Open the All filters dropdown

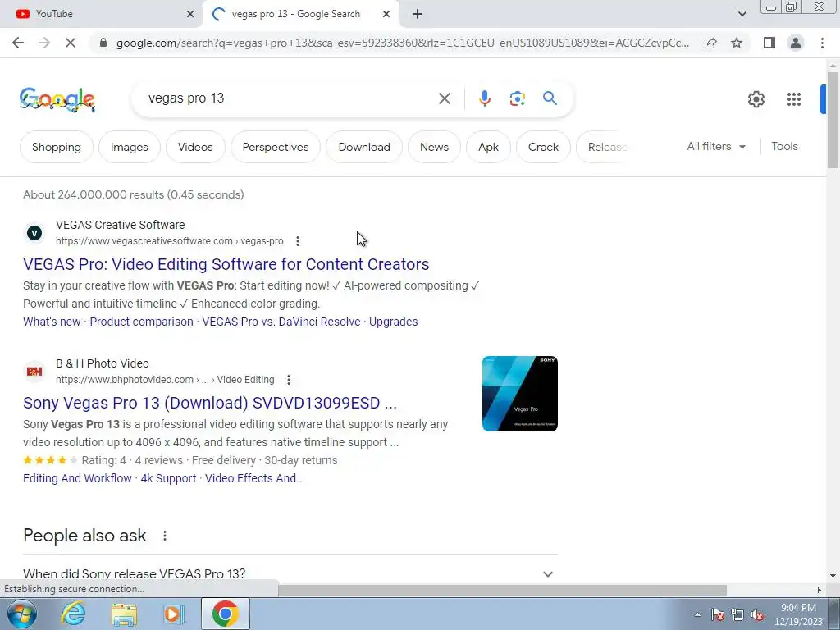click(x=716, y=146)
